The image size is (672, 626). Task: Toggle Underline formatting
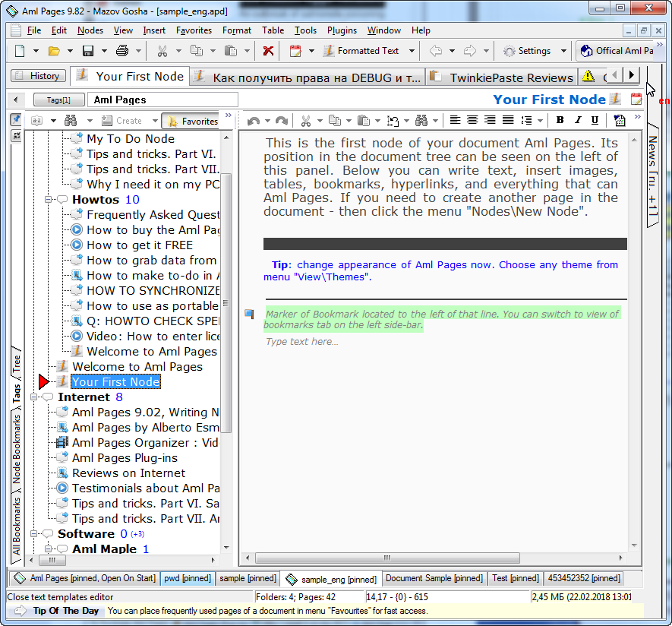coord(595,120)
